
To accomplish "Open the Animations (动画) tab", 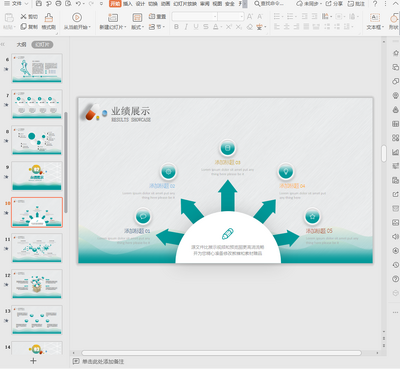I will [x=165, y=4].
